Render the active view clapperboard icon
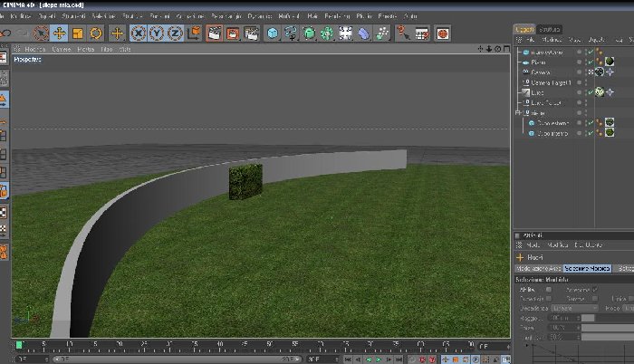This screenshot has width=634, height=364. (214, 34)
